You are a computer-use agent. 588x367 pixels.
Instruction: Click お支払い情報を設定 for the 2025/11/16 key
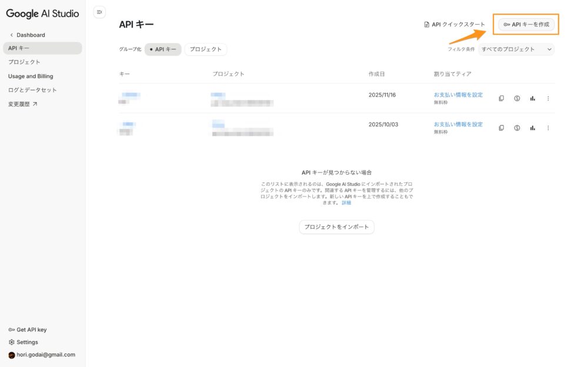click(x=458, y=95)
